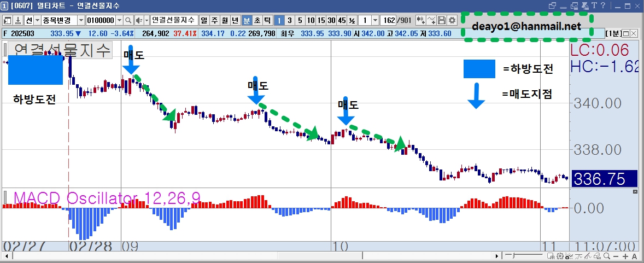Select the 1 minute interval button
This screenshot has width=644, height=263.
coord(279,20)
